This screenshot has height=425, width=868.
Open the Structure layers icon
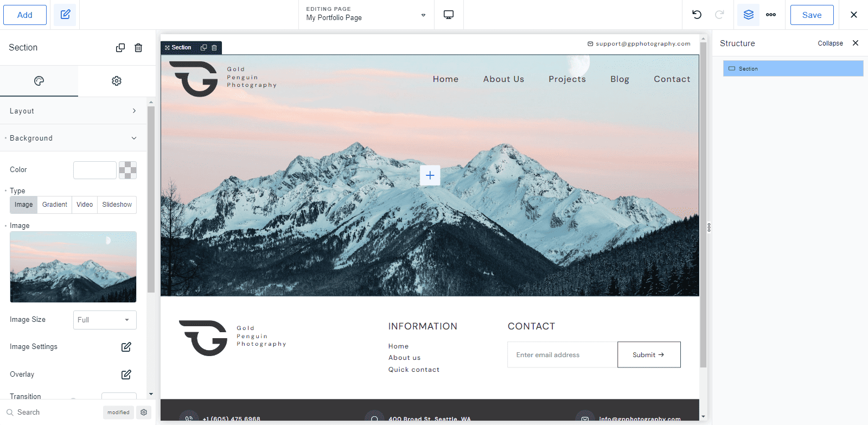(748, 15)
